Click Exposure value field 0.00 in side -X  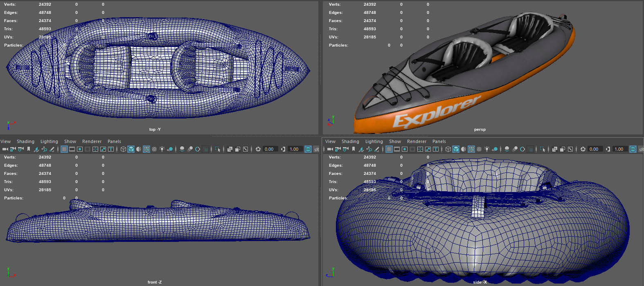tap(595, 149)
